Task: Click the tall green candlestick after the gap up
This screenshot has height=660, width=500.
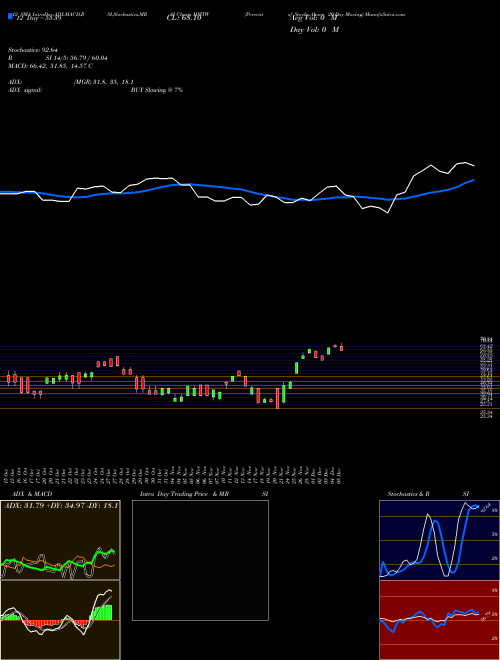Action: pyautogui.click(x=297, y=367)
